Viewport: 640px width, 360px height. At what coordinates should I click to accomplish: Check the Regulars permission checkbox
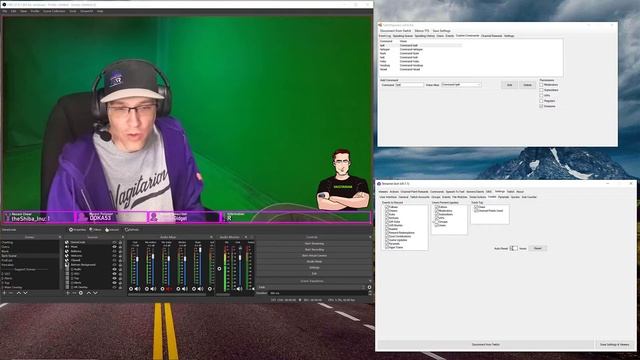[541, 101]
